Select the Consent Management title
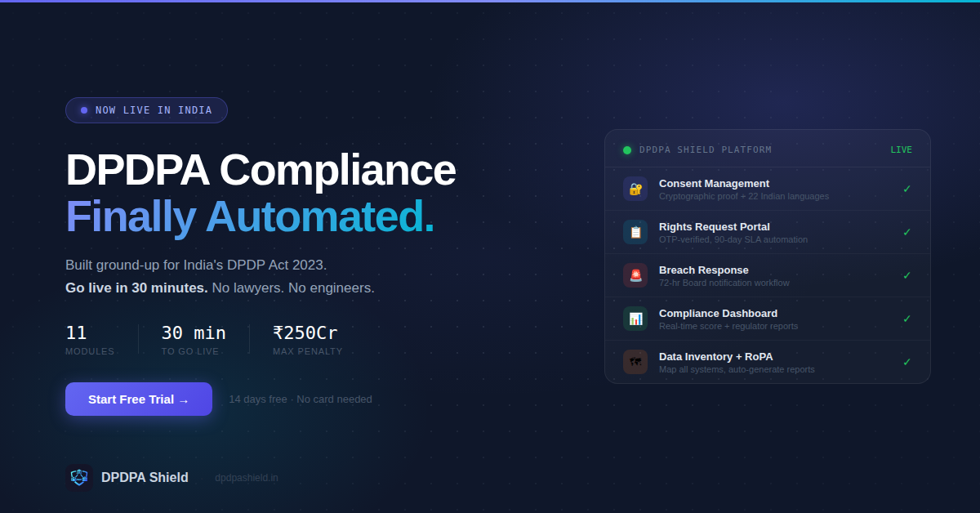 (715, 184)
